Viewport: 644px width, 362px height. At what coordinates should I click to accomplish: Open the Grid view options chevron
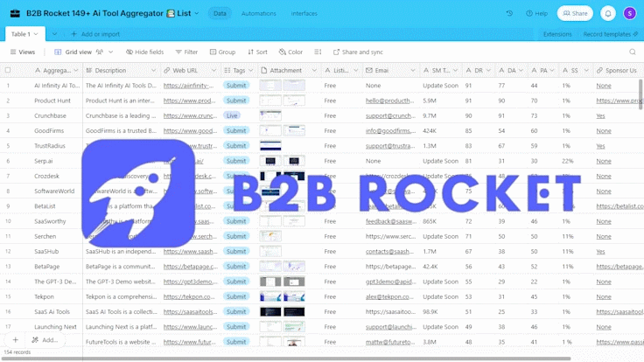[110, 52]
